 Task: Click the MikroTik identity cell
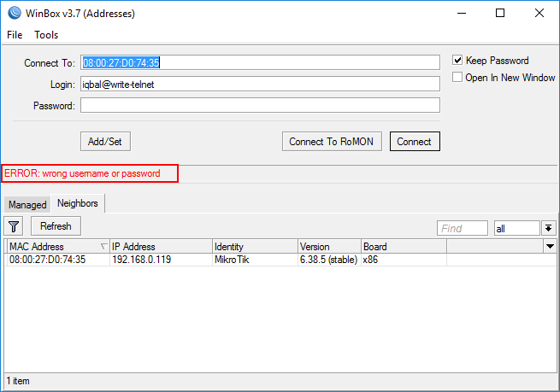(x=232, y=260)
